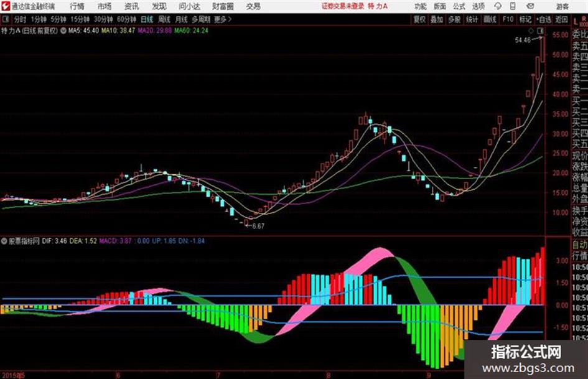Click the MA5: 45.40 indicator value

(83, 30)
